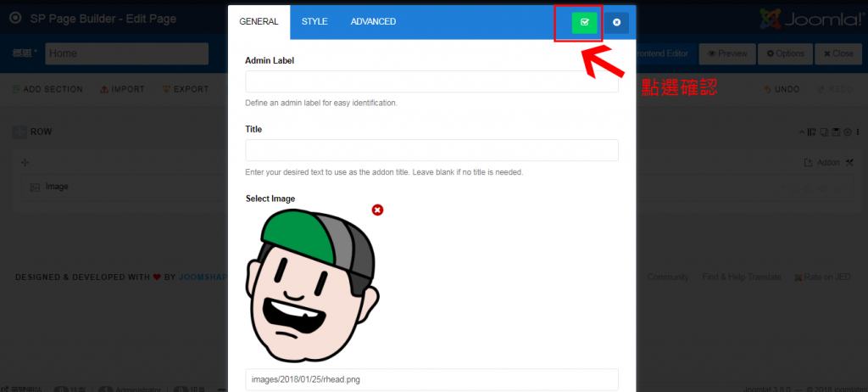
Task: Open the ADVANCED tab
Action: coord(373,21)
